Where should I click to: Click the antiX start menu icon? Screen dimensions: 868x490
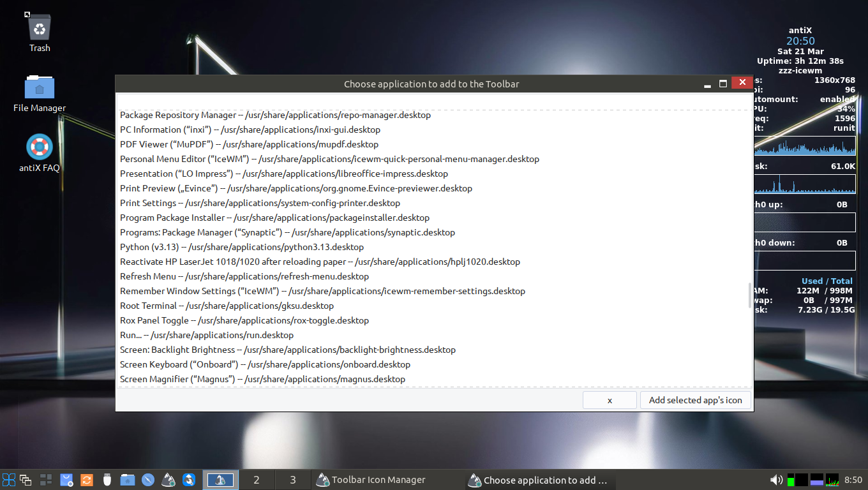9,480
